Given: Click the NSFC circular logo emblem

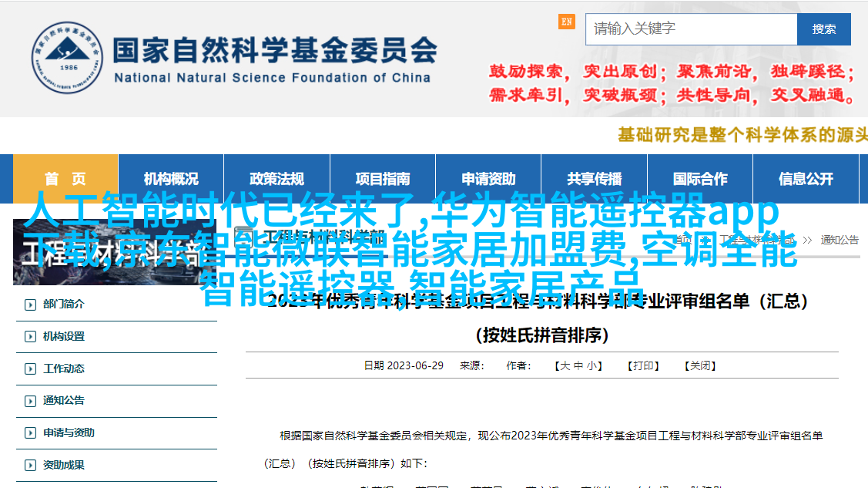Looking at the screenshot, I should coord(67,58).
